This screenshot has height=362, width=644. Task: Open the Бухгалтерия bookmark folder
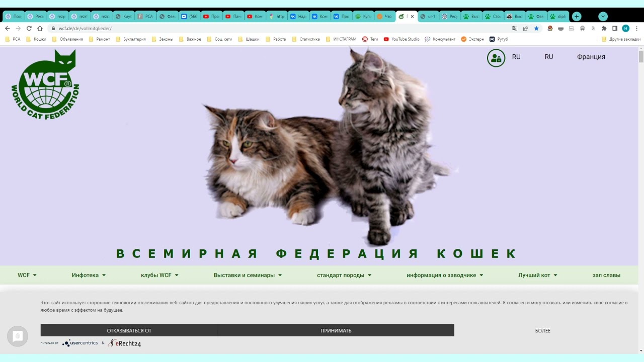tap(130, 39)
